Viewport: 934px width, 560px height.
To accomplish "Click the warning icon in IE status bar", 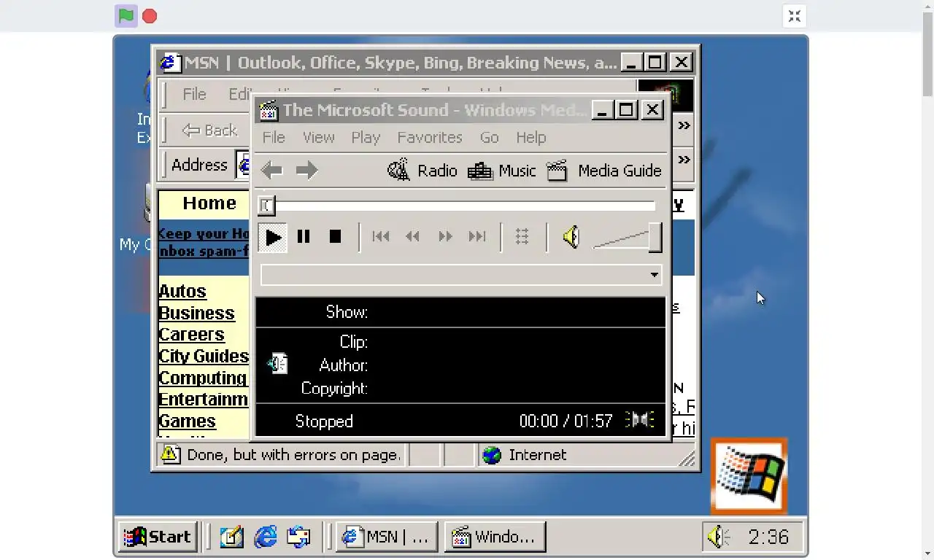I will coord(170,455).
